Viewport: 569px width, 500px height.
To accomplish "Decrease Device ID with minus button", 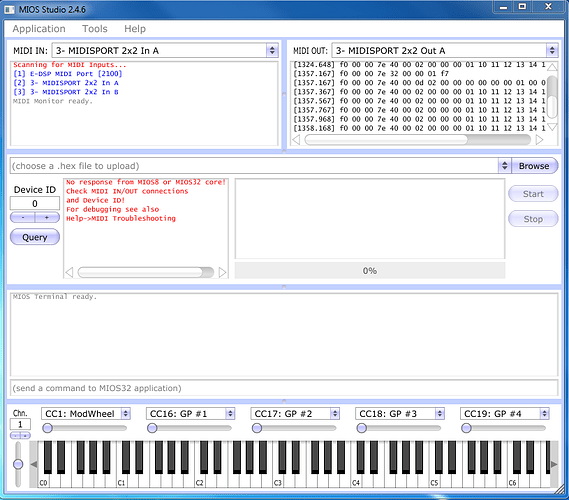I will (x=22, y=217).
